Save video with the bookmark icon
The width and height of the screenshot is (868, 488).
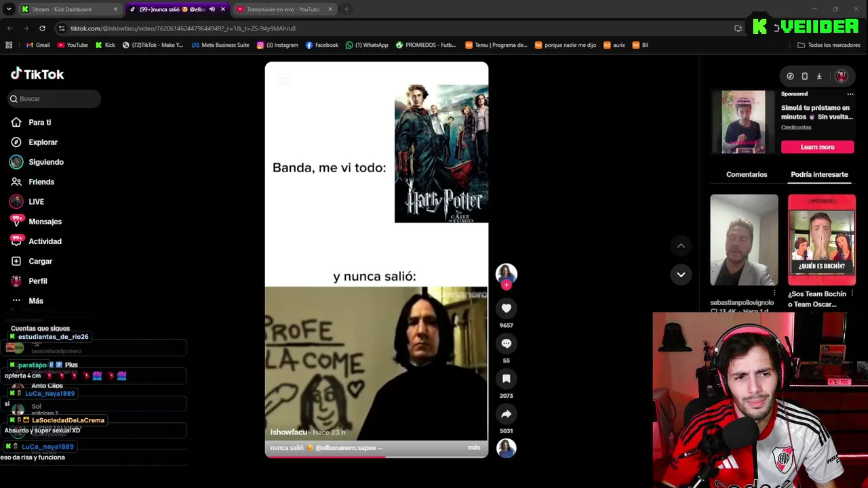506,379
